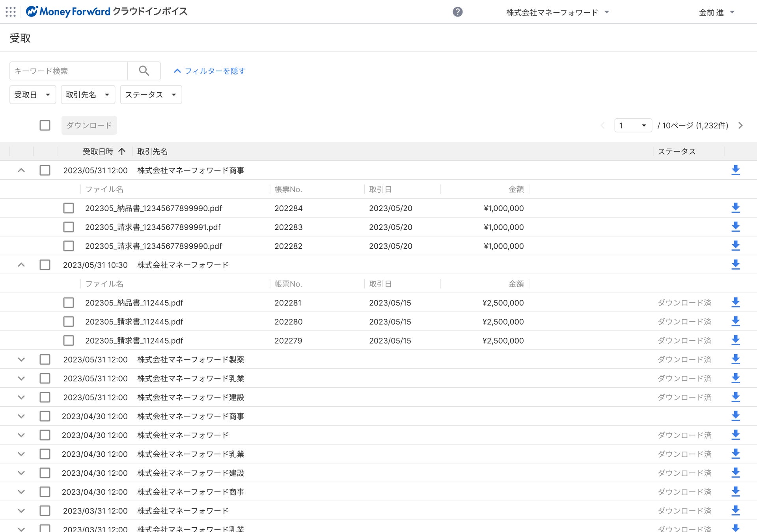Collapse the 2023/05/31 12:00 株式会社マネーフォワード商事 row
Screen dimensions: 757x532
tap(21, 170)
